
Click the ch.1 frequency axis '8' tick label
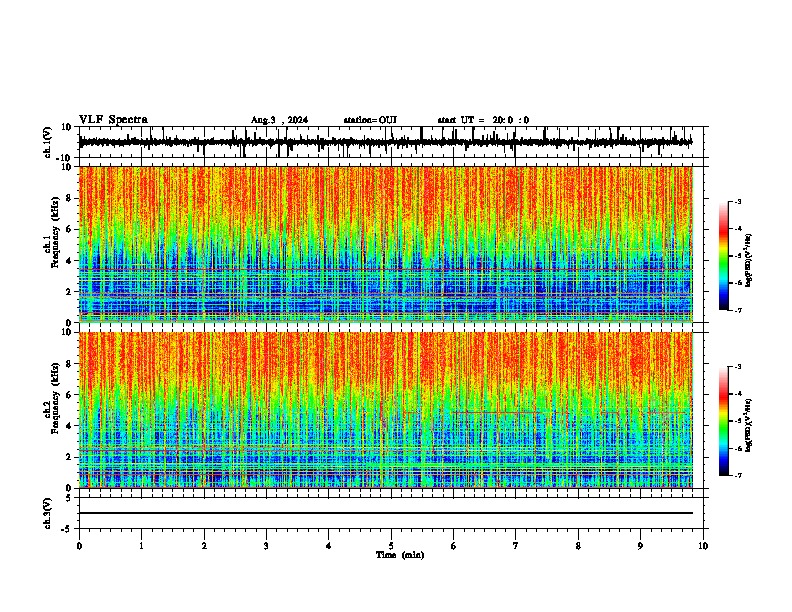tap(69, 198)
